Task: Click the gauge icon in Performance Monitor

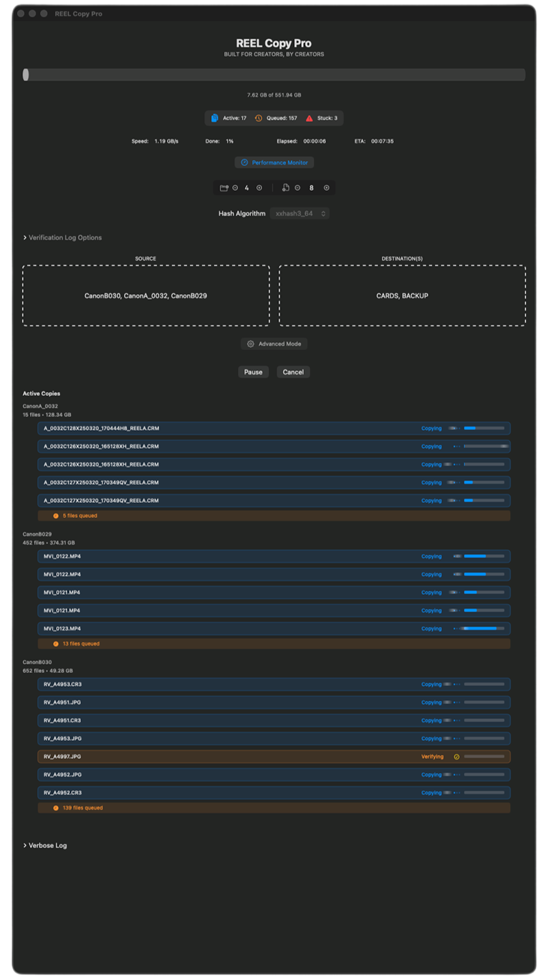Action: point(244,162)
